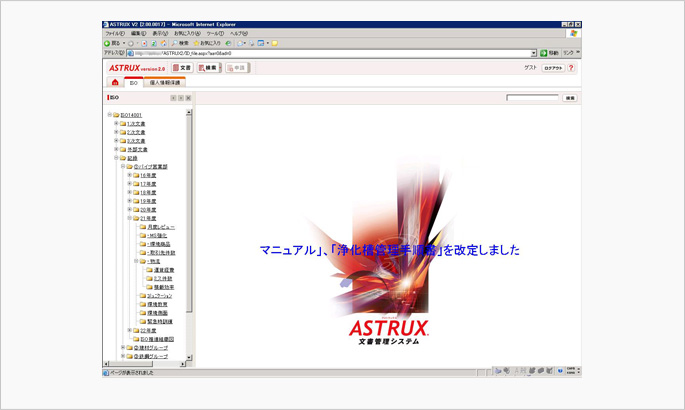Open the 月度レビュー folder link
This screenshot has width=685, height=410.
[x=161, y=227]
